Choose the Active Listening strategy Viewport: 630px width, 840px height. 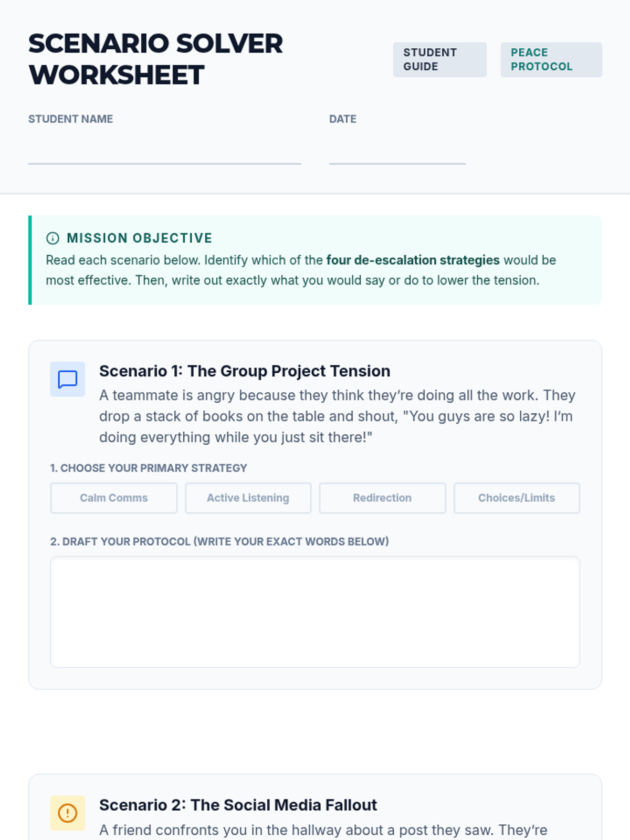pyautogui.click(x=248, y=498)
